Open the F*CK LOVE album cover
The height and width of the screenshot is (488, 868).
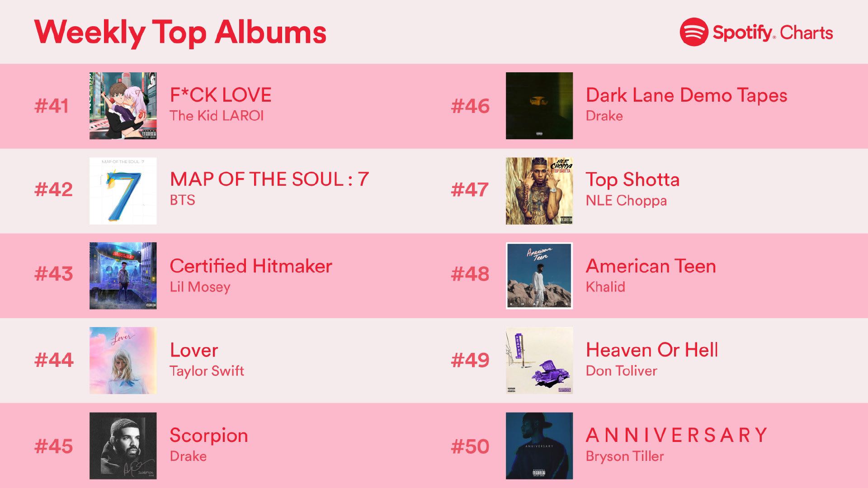[123, 106]
